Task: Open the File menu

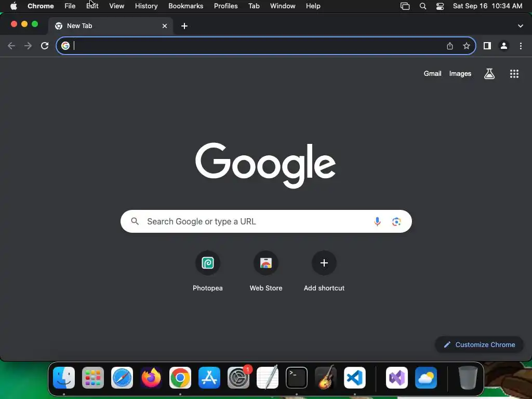Action: point(70,6)
